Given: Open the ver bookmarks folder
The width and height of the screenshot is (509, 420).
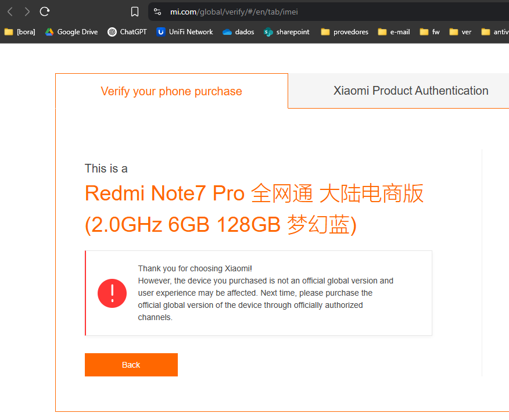Looking at the screenshot, I should [x=461, y=32].
